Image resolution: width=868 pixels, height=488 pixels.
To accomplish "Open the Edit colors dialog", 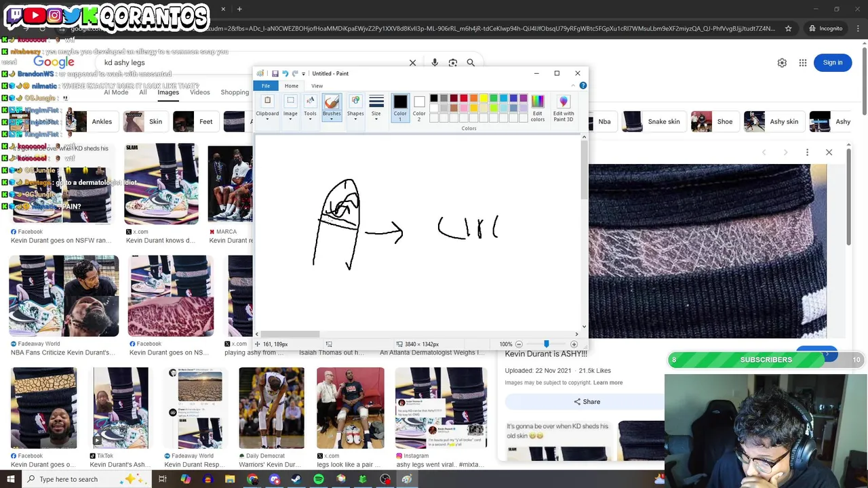I will click(537, 108).
